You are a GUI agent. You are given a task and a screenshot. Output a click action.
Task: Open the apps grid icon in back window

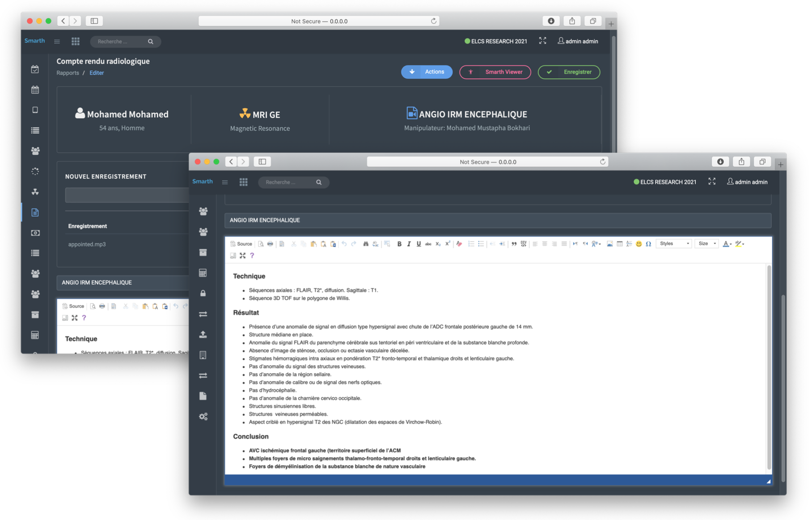point(76,41)
